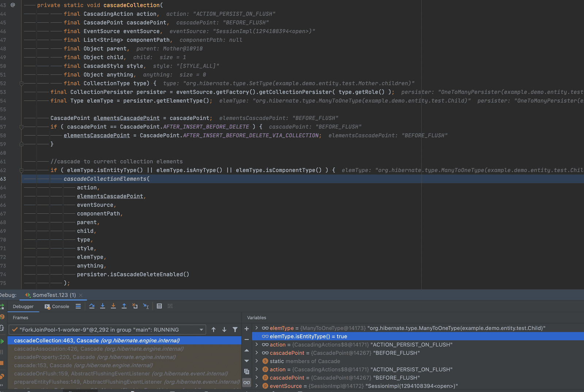Rerun SomeTest from debug sidebar
The height and width of the screenshot is (392, 584).
(2, 307)
